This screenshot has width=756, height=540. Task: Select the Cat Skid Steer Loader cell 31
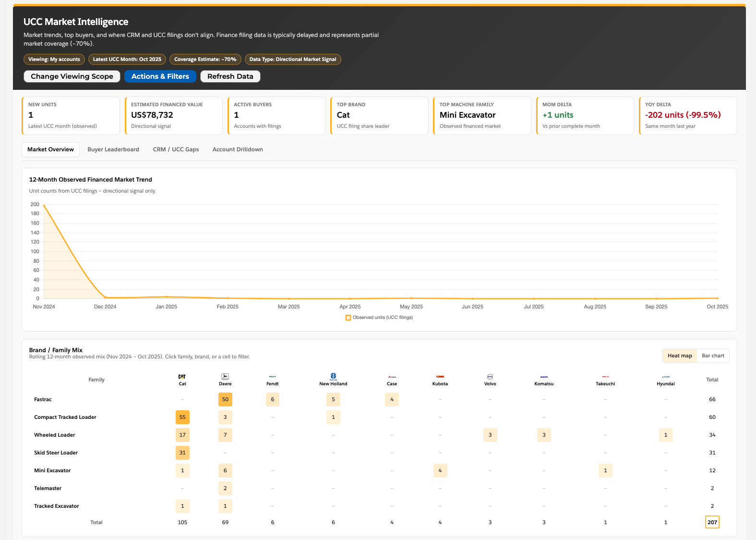pyautogui.click(x=182, y=453)
